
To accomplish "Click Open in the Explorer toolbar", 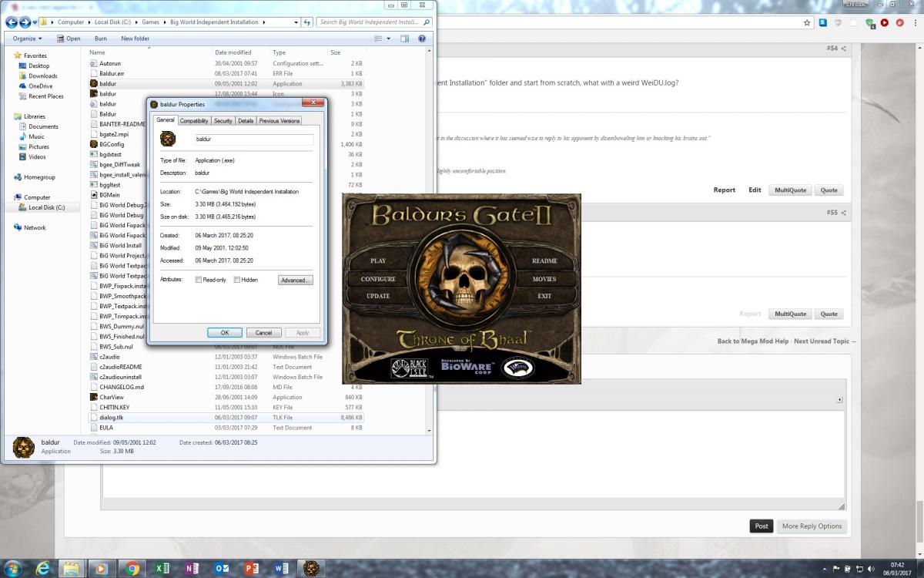I will point(68,39).
